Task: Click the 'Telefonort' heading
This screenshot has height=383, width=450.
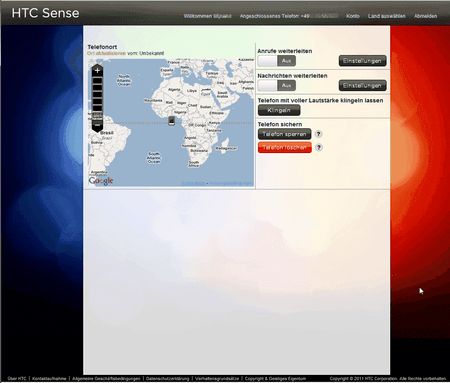Action: pos(102,47)
